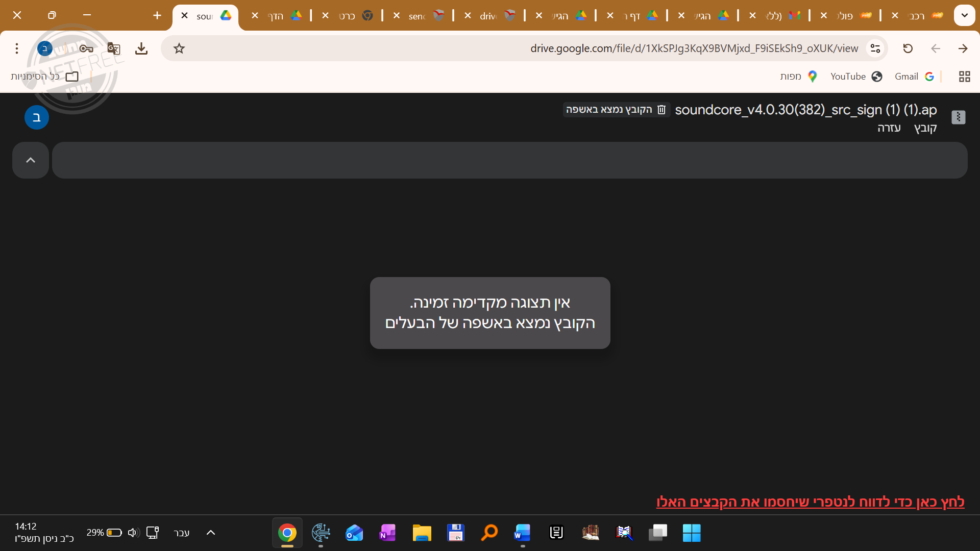This screenshot has width=980, height=551.
Task: Click the red NetFree report link
Action: coord(810,502)
